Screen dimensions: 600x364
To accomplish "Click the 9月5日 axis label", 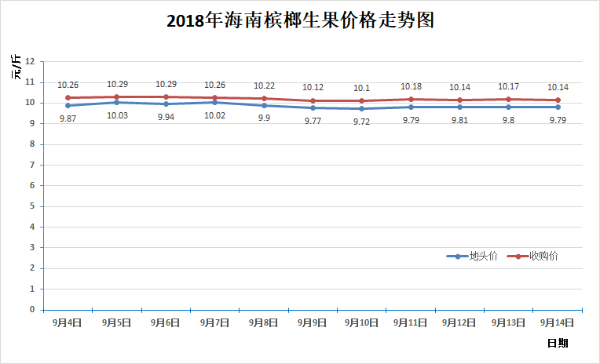I will (x=117, y=322).
